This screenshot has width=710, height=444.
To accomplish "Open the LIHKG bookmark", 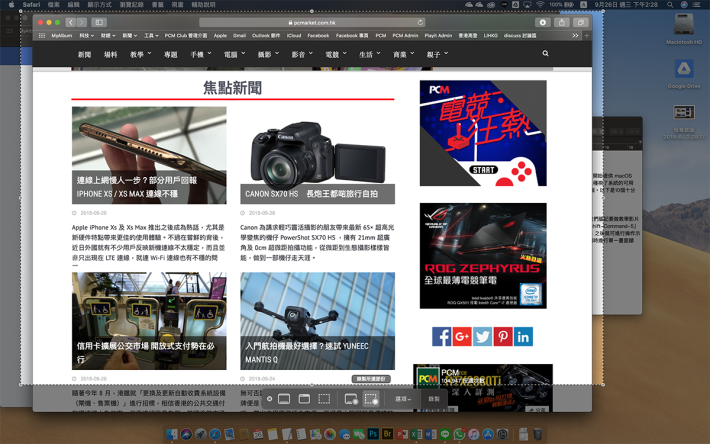I will pyautogui.click(x=490, y=35).
